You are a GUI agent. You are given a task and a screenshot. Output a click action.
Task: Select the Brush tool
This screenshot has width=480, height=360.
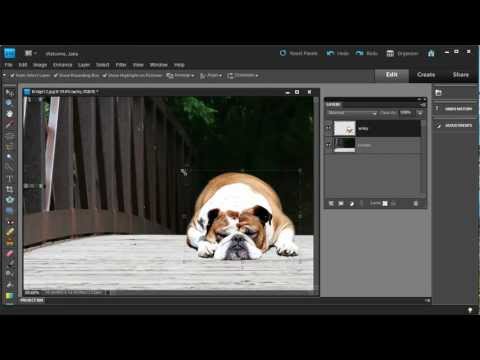(x=10, y=264)
